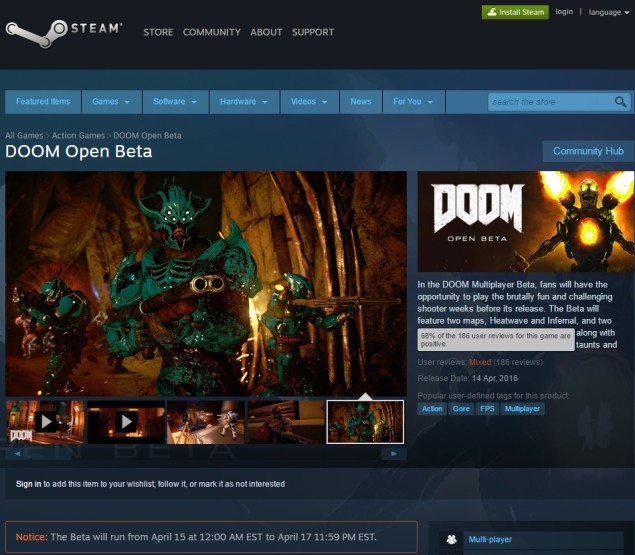
Task: Select the News tab
Action: click(x=361, y=102)
